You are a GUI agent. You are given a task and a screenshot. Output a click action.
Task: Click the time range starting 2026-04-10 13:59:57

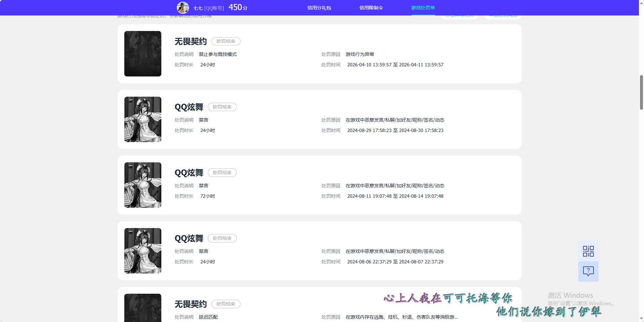[395, 65]
